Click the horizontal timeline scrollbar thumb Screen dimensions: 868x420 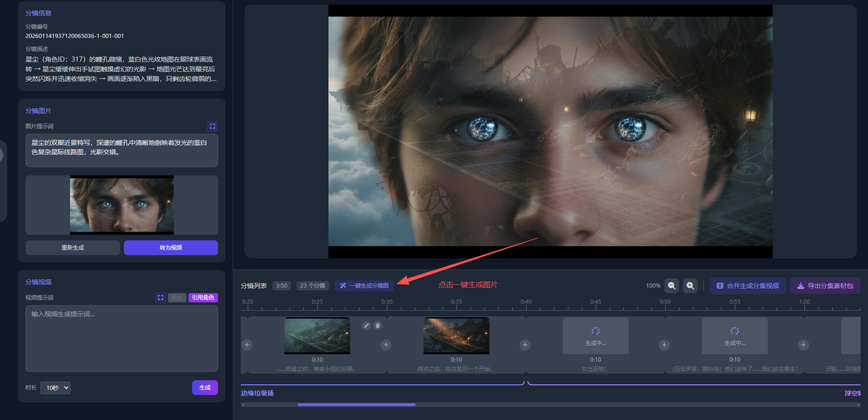pos(356,405)
